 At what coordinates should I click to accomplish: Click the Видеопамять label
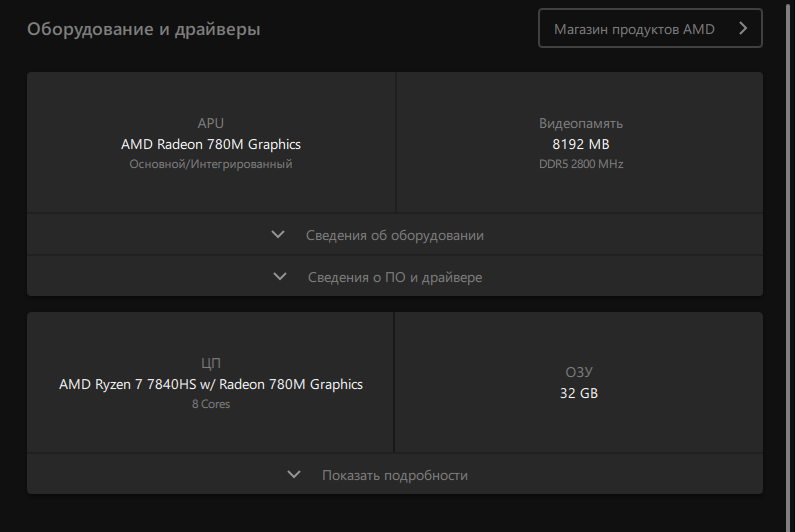(581, 123)
